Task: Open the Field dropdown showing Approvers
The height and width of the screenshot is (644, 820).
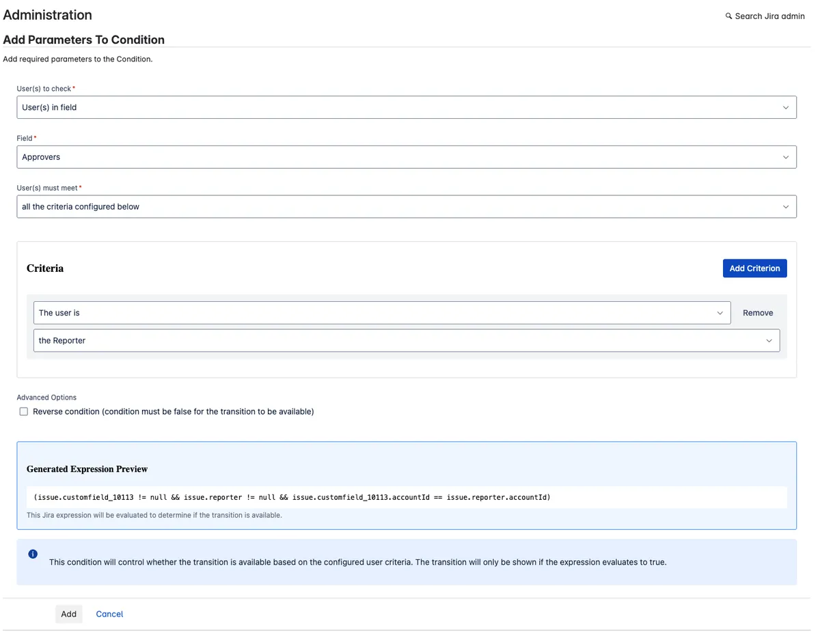Action: tap(407, 157)
